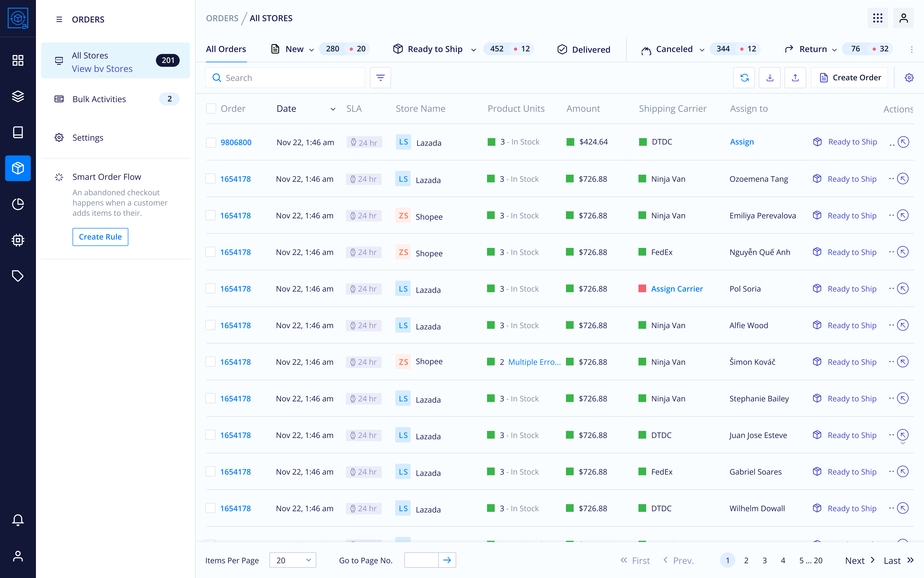
Task: Open the dashboard grid icon in sidebar
Action: (18, 60)
